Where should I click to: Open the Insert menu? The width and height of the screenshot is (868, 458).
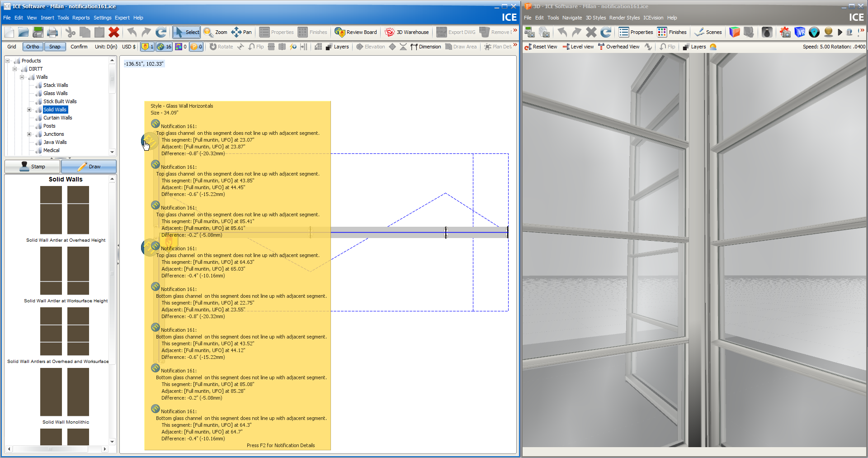click(x=47, y=18)
